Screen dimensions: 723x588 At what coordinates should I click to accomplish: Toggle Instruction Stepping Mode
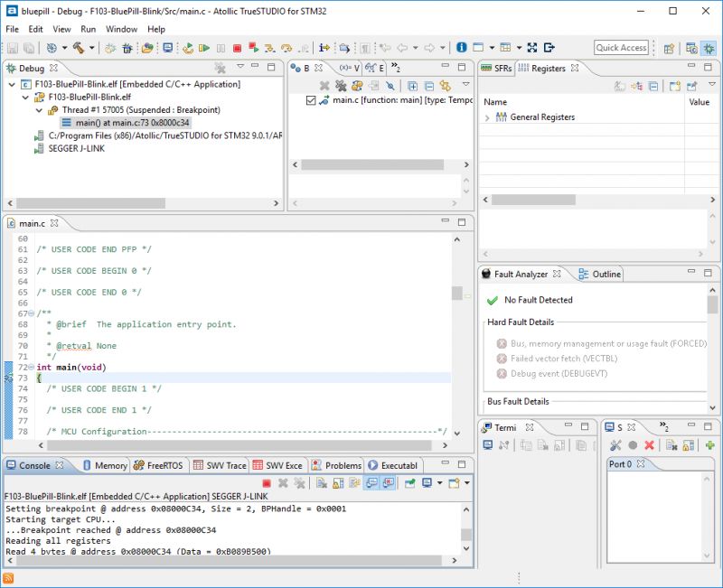324,48
